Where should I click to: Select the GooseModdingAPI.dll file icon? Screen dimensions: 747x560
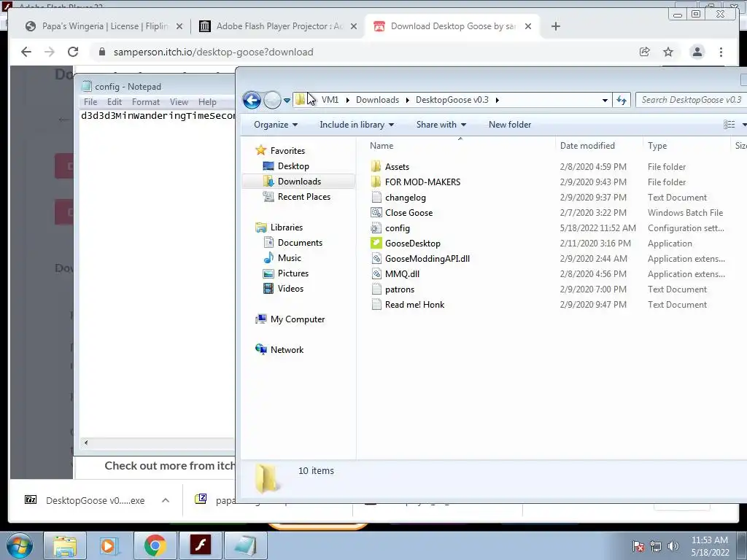tap(376, 259)
